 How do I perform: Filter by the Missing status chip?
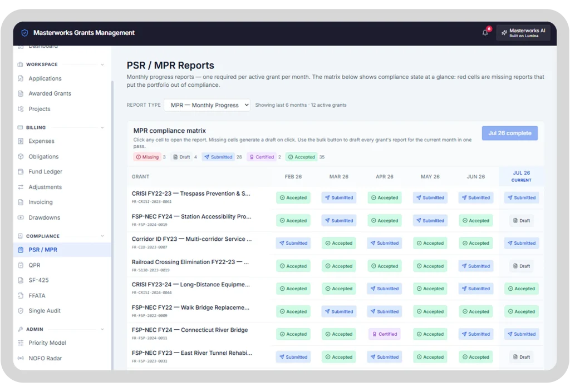(x=147, y=157)
